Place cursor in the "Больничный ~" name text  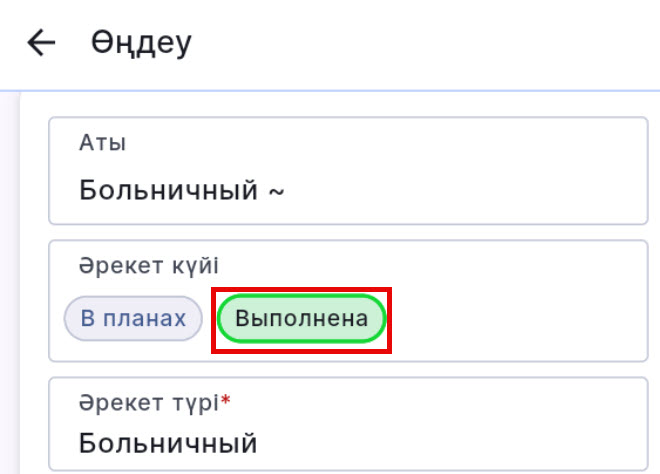click(x=170, y=189)
